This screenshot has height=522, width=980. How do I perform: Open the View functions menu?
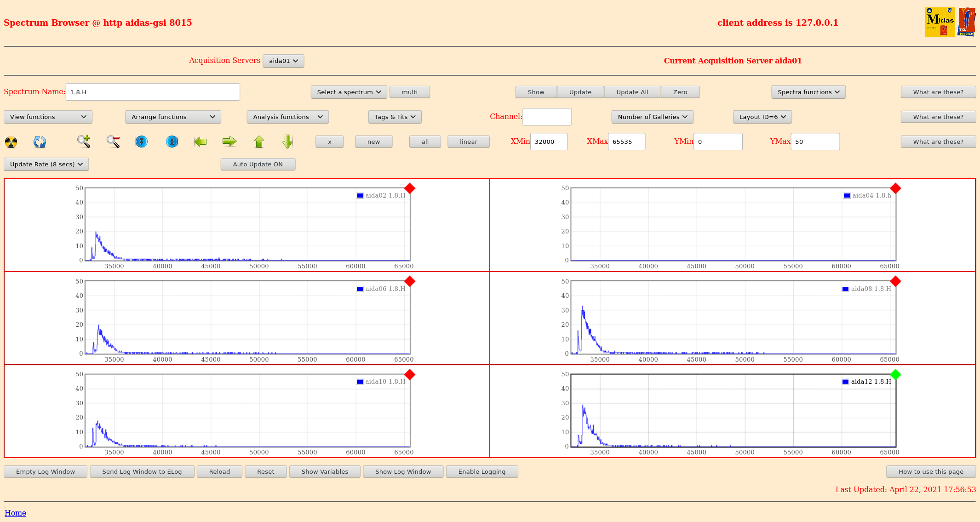point(48,117)
